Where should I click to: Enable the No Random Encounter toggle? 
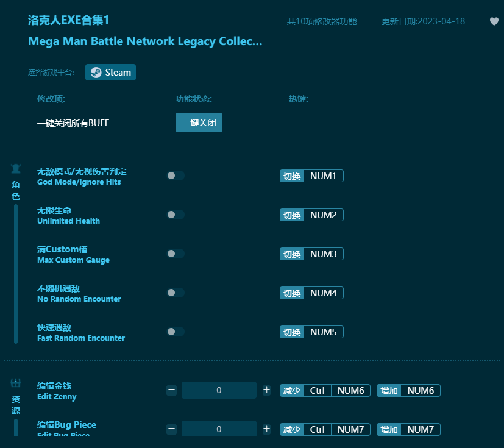(176, 293)
